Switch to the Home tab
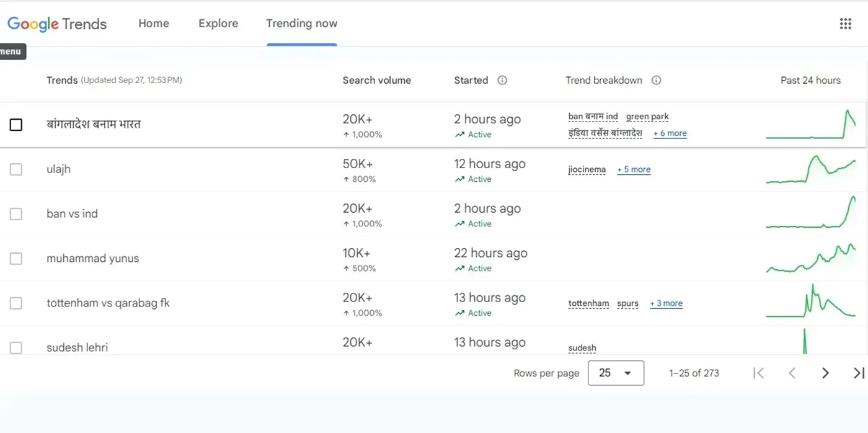This screenshot has width=868, height=433. pos(154,24)
